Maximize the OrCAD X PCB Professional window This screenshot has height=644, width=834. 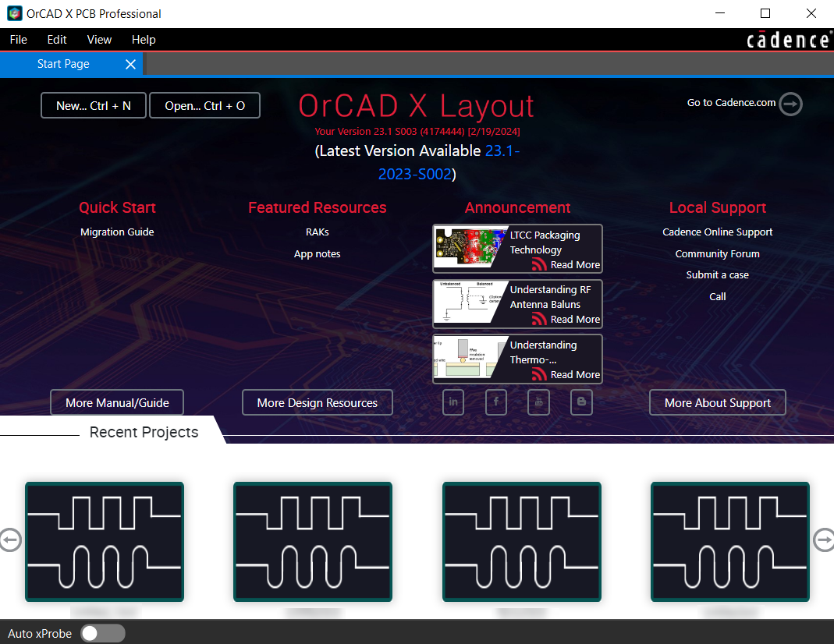(x=765, y=13)
